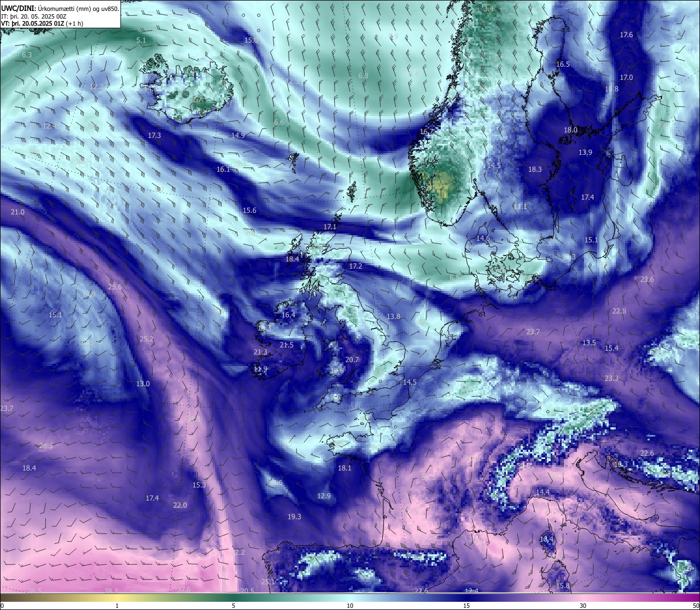This screenshot has height=610, width=700.
Task: Click the legend tick label 50
Action: (x=696, y=606)
